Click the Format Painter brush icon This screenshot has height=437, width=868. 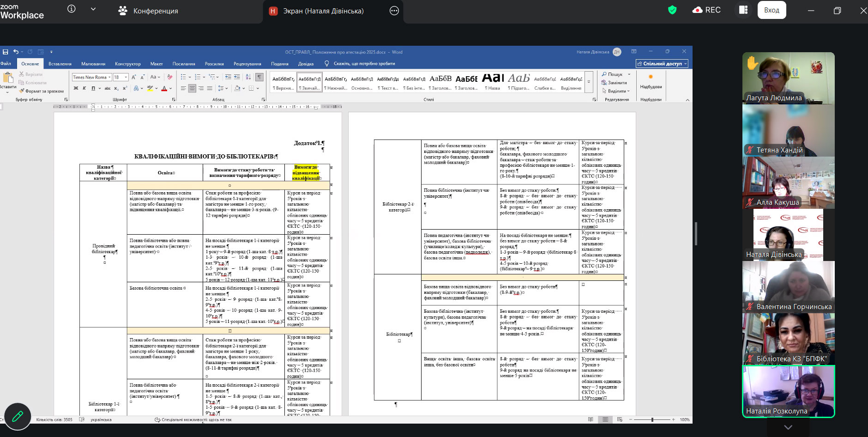[x=21, y=91]
